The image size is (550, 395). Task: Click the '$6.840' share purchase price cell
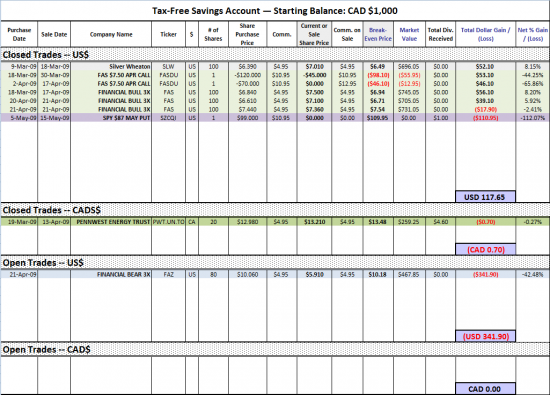(x=247, y=92)
